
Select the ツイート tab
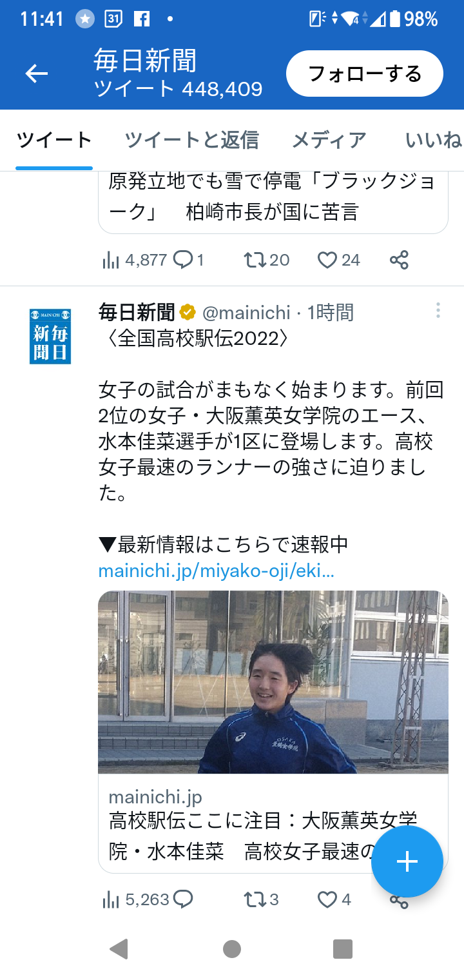(54, 139)
